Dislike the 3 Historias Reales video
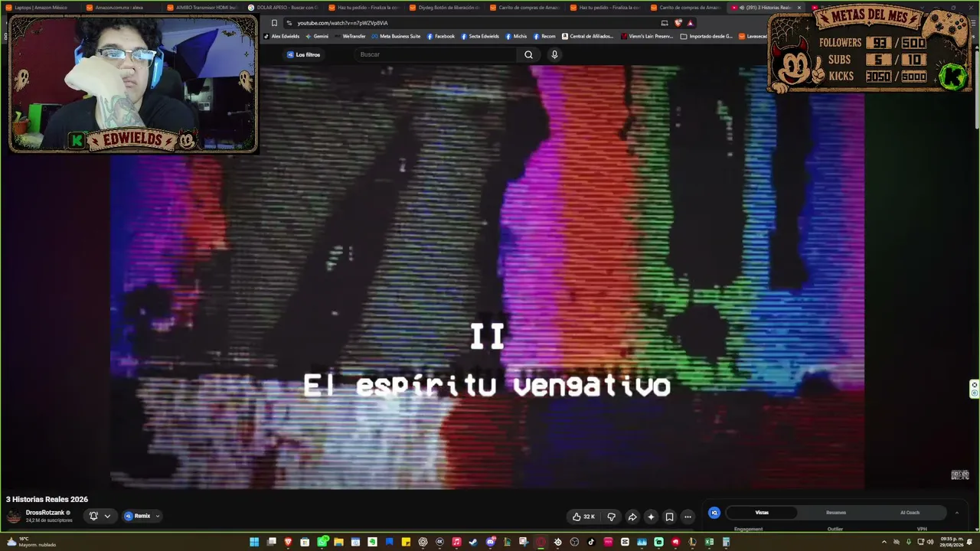Viewport: 980px width, 551px height. pyautogui.click(x=611, y=517)
